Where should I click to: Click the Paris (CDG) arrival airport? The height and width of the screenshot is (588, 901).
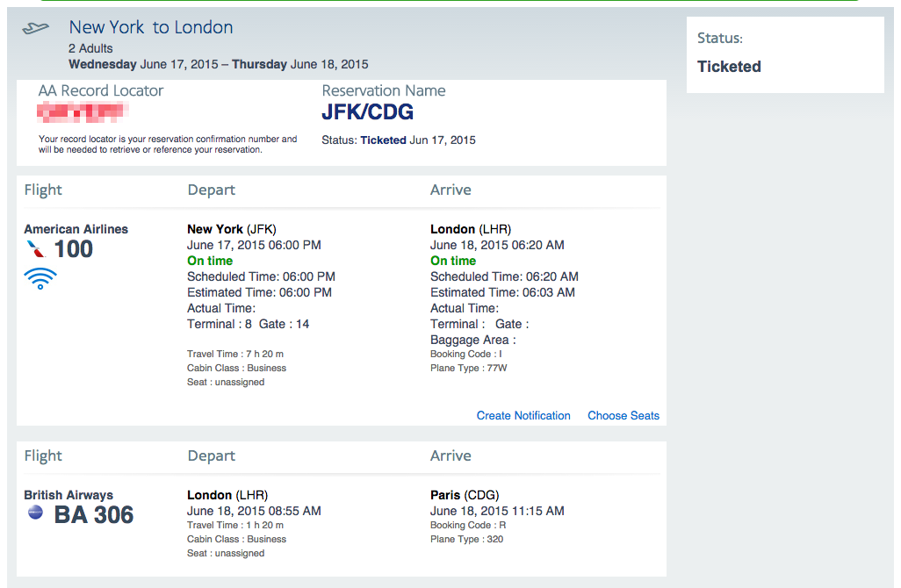465,495
